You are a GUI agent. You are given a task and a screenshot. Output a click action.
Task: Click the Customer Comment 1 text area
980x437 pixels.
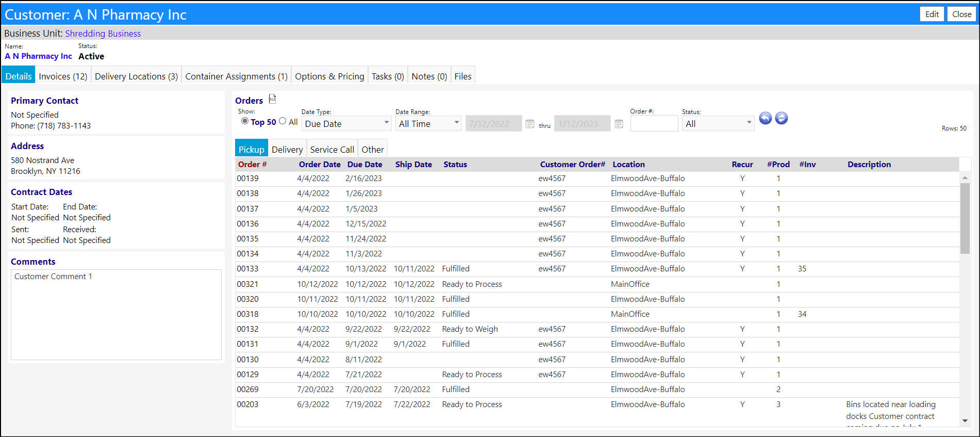[116, 315]
